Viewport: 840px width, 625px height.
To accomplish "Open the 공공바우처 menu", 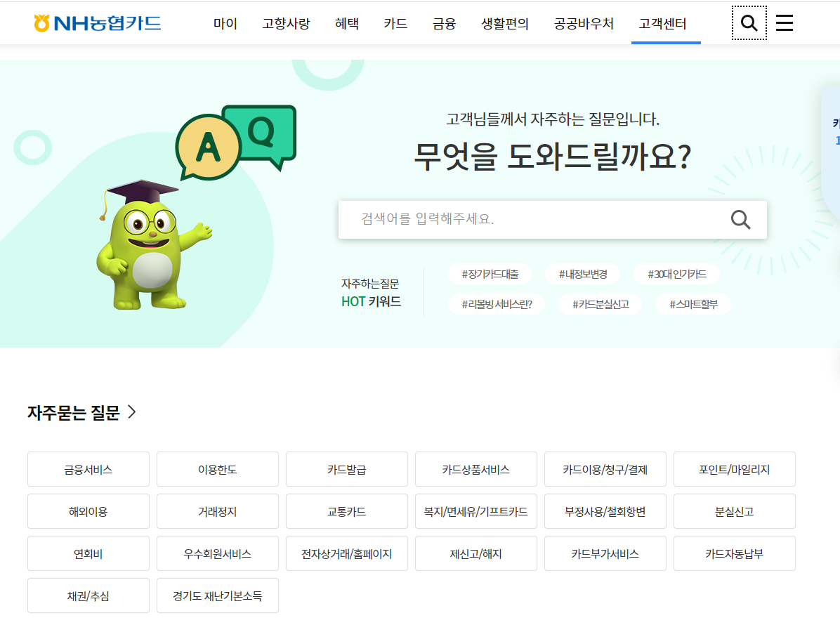I will pos(584,24).
